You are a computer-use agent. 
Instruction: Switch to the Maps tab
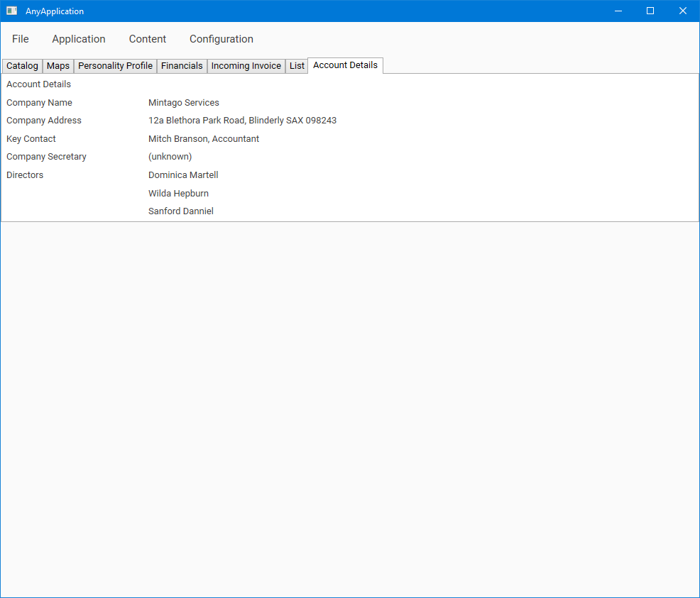[x=58, y=66]
